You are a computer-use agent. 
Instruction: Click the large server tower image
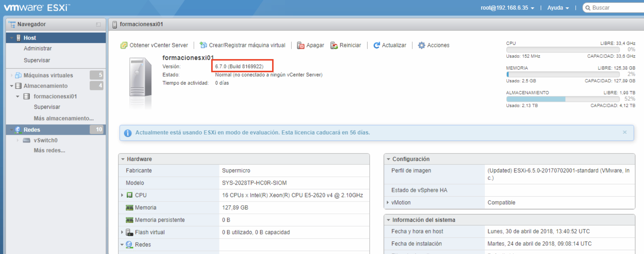coord(140,77)
